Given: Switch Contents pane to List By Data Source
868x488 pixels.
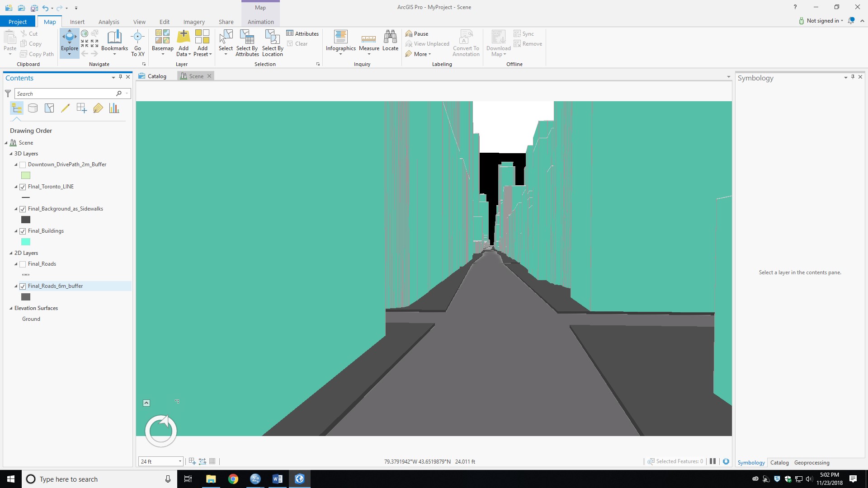Looking at the screenshot, I should pos(33,108).
